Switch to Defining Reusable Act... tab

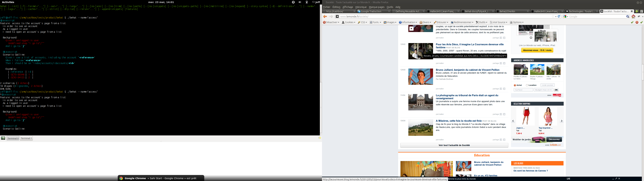click(409, 11)
